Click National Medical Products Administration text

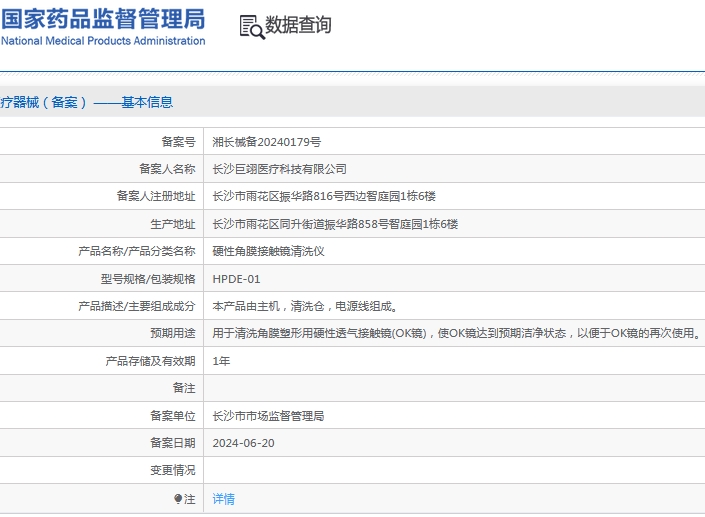click(x=103, y=41)
